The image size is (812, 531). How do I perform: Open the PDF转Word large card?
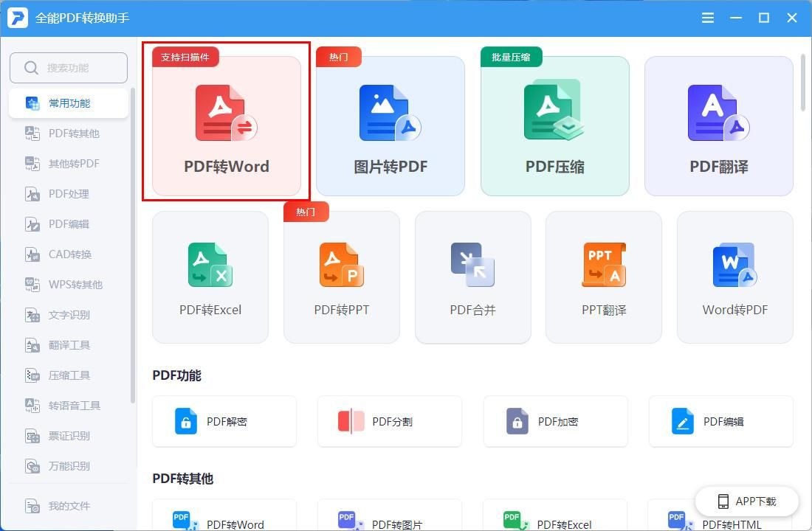point(227,126)
